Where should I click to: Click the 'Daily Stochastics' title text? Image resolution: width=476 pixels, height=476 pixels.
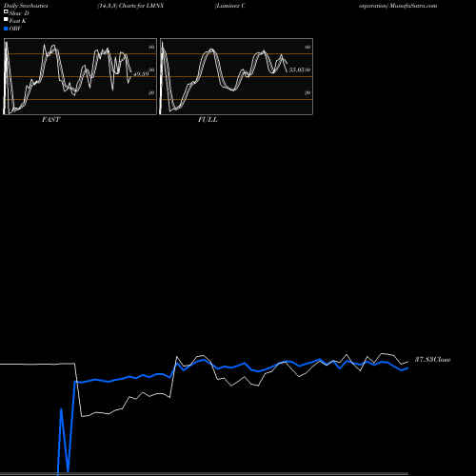point(26,6)
